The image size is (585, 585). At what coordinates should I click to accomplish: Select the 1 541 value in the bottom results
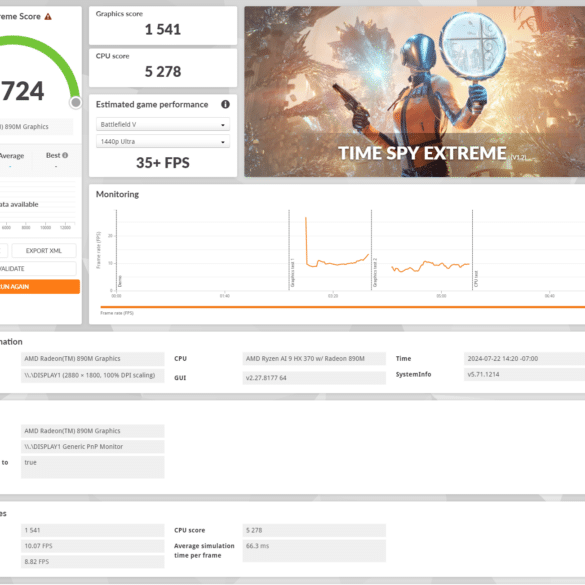(x=93, y=530)
